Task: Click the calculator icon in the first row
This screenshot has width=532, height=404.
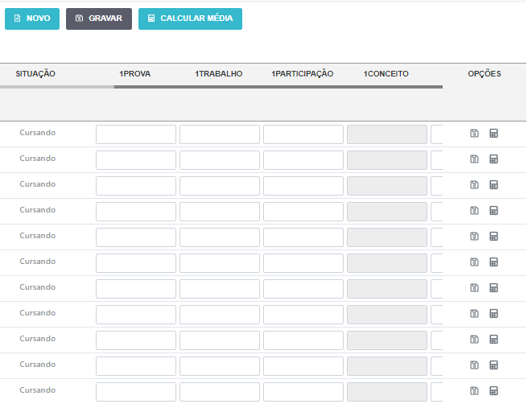Action: tap(493, 134)
